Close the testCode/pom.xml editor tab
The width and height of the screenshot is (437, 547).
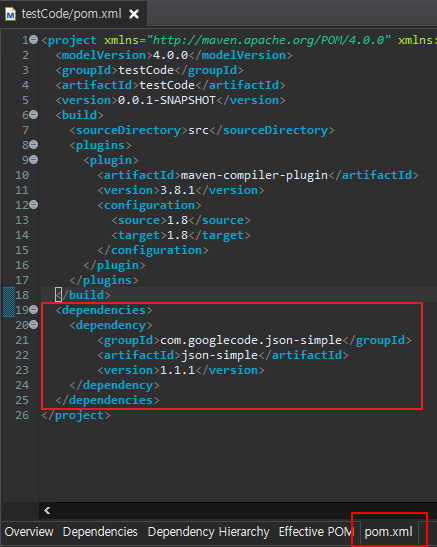pos(134,14)
